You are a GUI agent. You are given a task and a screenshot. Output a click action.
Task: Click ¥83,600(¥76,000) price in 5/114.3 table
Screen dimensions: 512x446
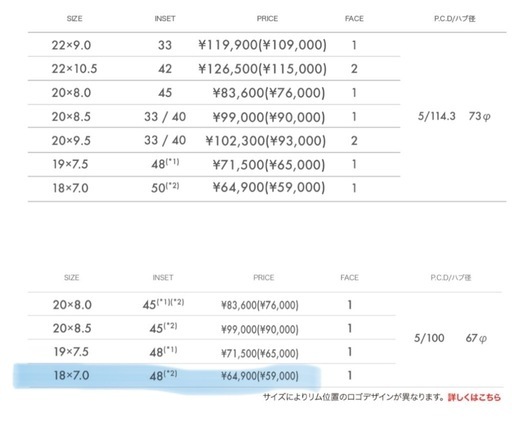(x=269, y=93)
